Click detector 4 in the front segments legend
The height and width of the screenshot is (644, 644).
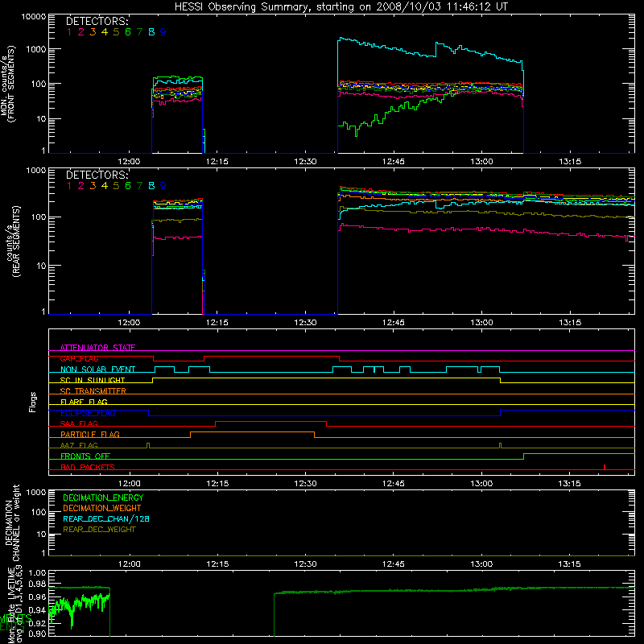[x=105, y=32]
